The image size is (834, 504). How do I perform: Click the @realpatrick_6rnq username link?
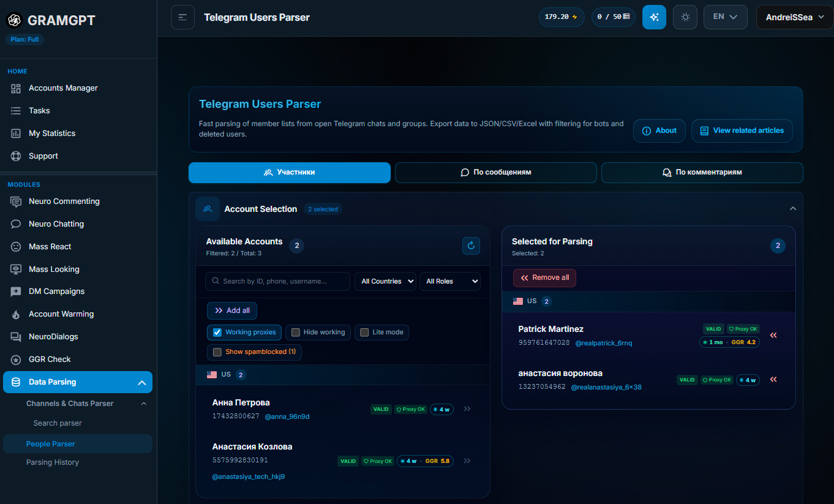pos(604,343)
